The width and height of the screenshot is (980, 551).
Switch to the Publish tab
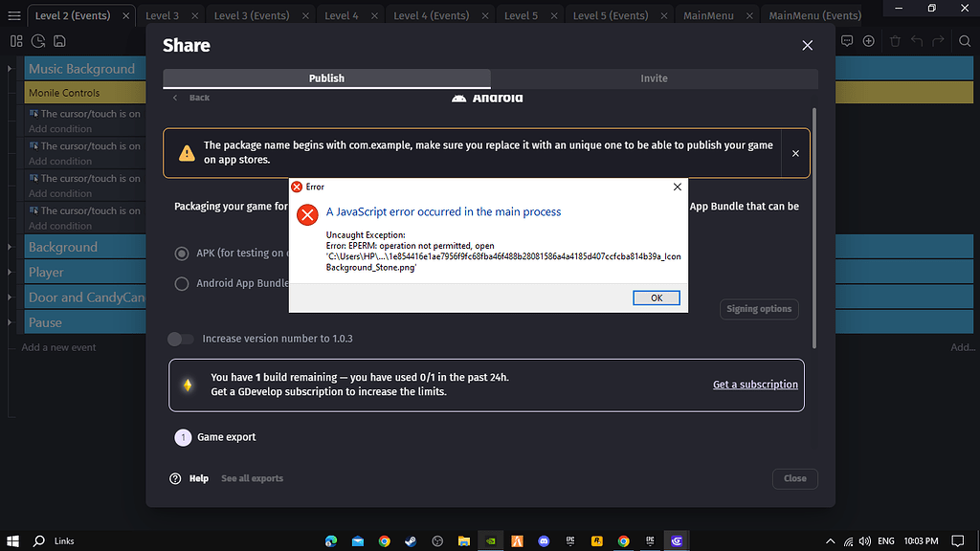click(x=326, y=78)
